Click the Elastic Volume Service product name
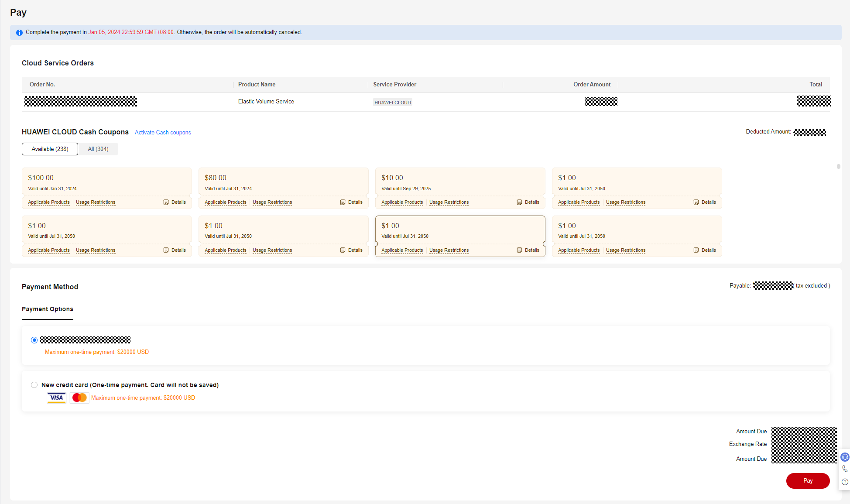This screenshot has height=504, width=850. 266,102
